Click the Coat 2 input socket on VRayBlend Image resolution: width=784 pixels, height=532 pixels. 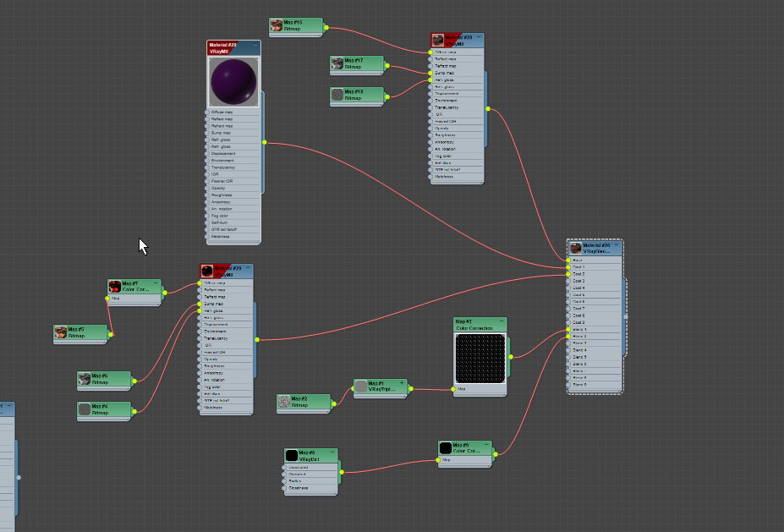pyautogui.click(x=568, y=274)
